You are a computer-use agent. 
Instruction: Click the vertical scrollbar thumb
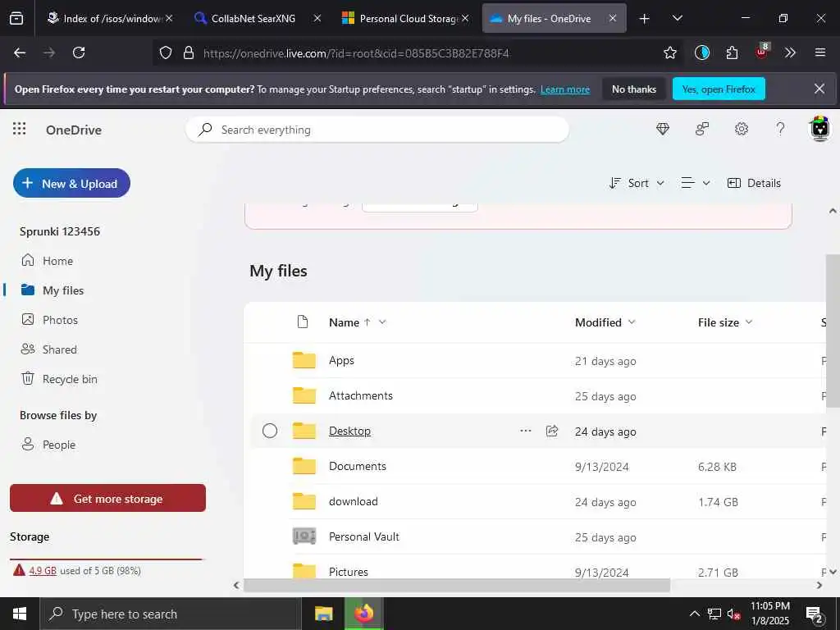[x=833, y=331]
